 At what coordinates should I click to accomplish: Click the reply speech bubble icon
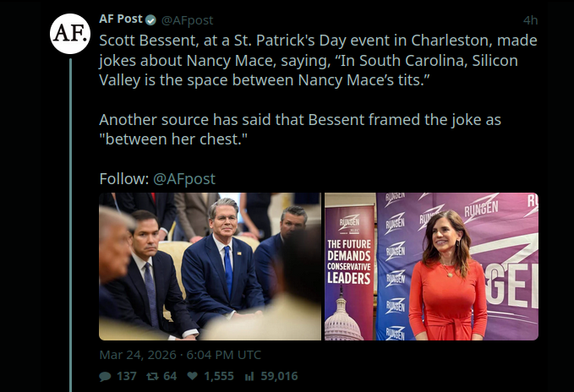point(105,376)
